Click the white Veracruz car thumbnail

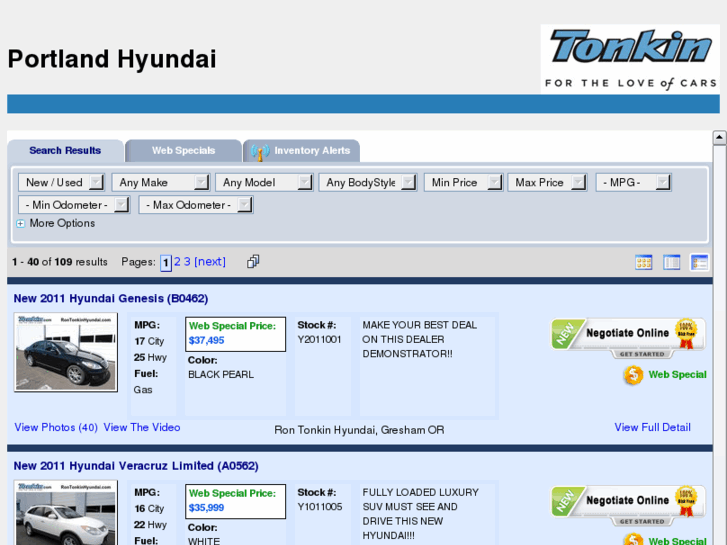(65, 513)
